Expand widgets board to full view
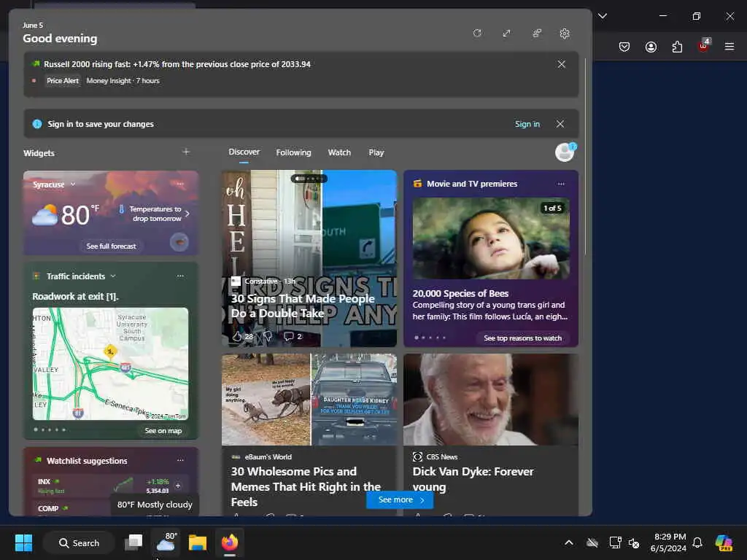This screenshot has height=560, width=747. (x=506, y=33)
